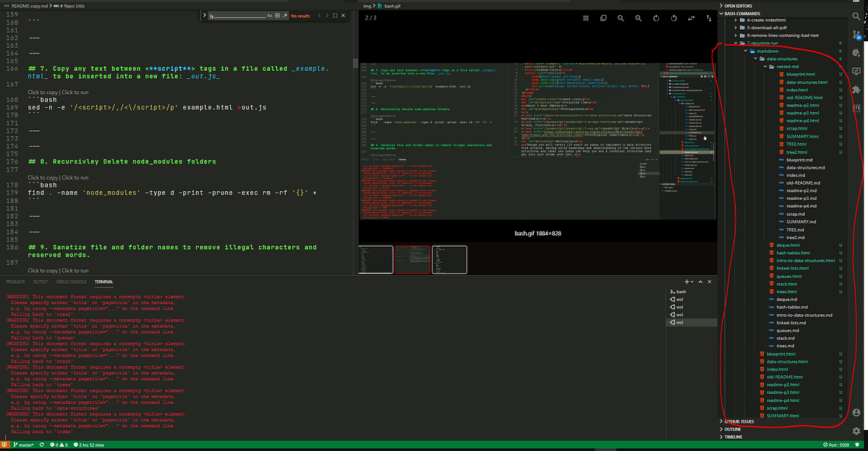Toggle regular expression search in find widget
Image resolution: width=868 pixels, height=451 pixels.
coord(286,15)
